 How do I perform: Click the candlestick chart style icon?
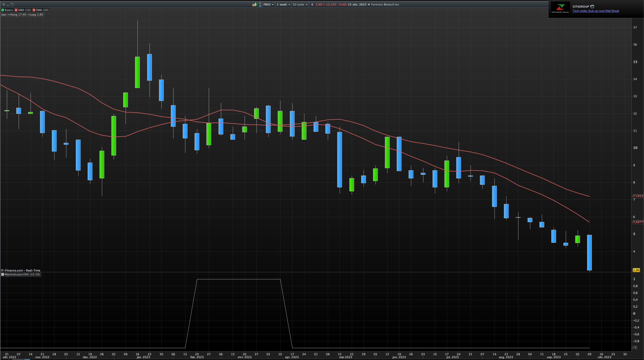coord(254,5)
